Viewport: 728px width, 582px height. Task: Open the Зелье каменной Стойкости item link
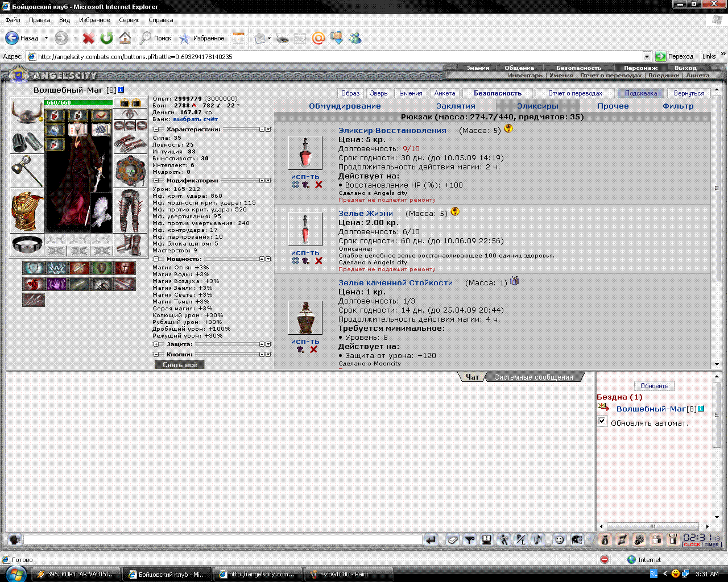click(x=395, y=282)
